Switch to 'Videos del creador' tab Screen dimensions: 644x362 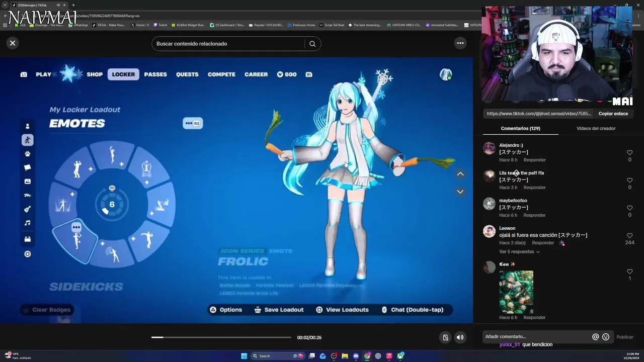[596, 128]
